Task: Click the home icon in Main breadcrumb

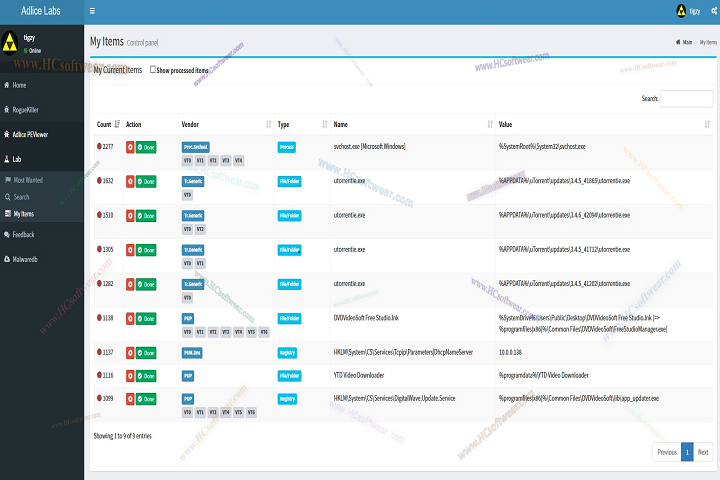Action: (x=678, y=42)
